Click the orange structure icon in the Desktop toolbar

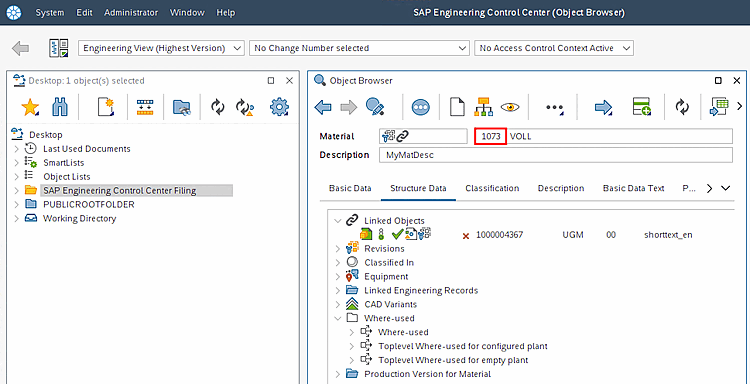(145, 107)
